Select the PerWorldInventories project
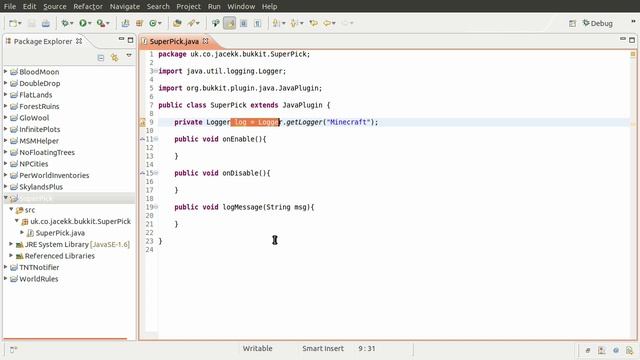Screen dimensions: 640x360 pos(54,176)
